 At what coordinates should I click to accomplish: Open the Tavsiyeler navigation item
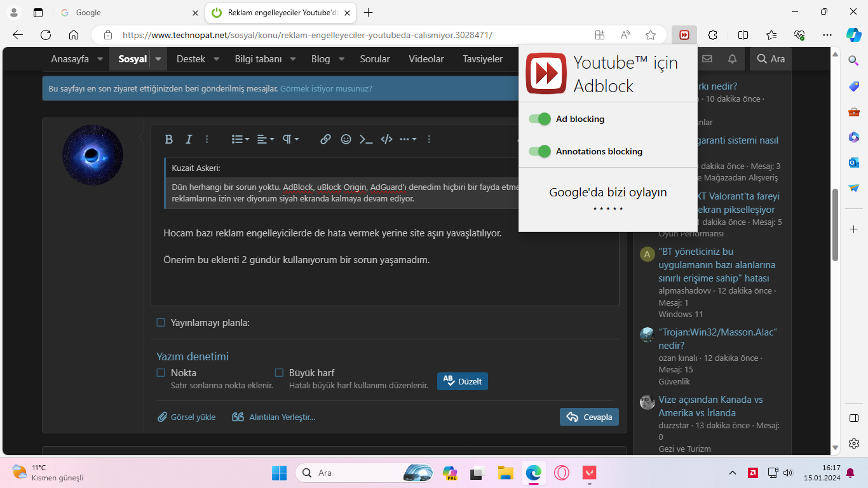click(483, 59)
